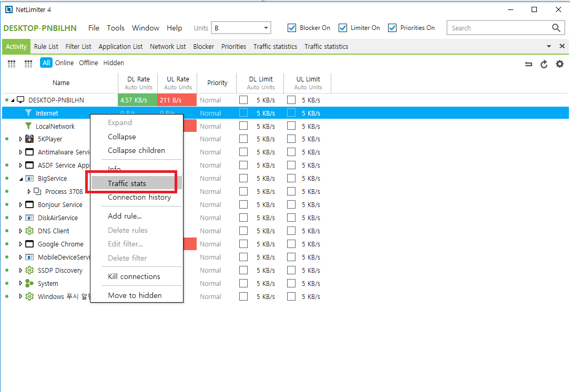Screen dimensions: 570x392
Task: Click the DNS Client gear icon
Action: pyautogui.click(x=29, y=231)
